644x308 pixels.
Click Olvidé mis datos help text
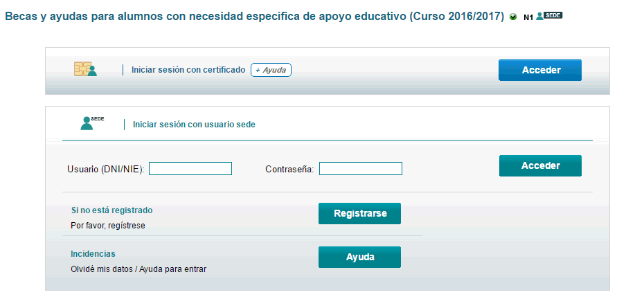tap(138, 269)
